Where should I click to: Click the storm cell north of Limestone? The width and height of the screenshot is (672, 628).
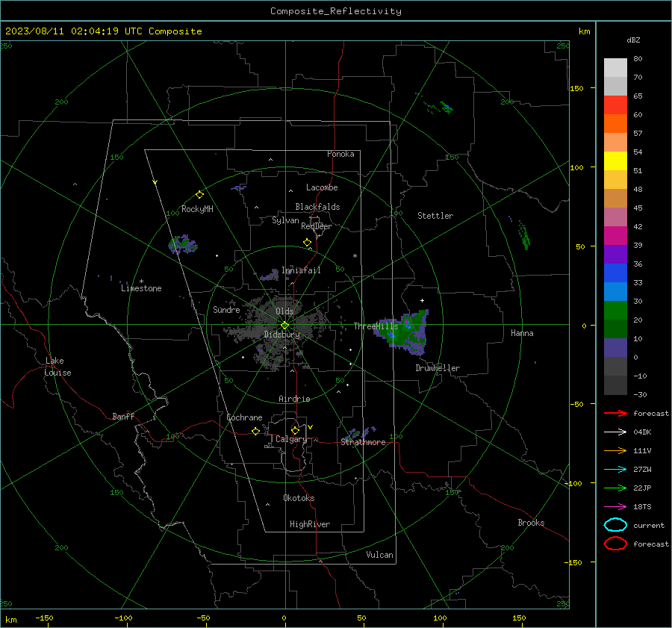click(183, 244)
